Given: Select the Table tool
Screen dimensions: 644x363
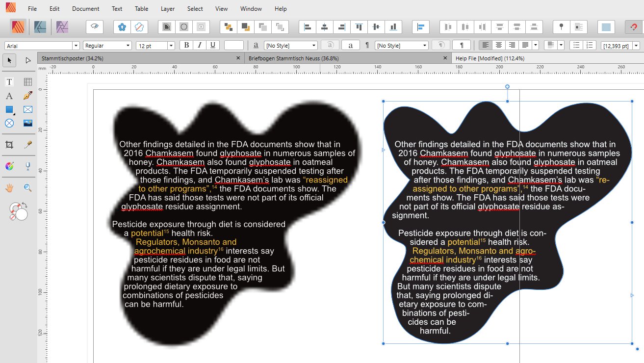Looking at the screenshot, I should click(28, 82).
